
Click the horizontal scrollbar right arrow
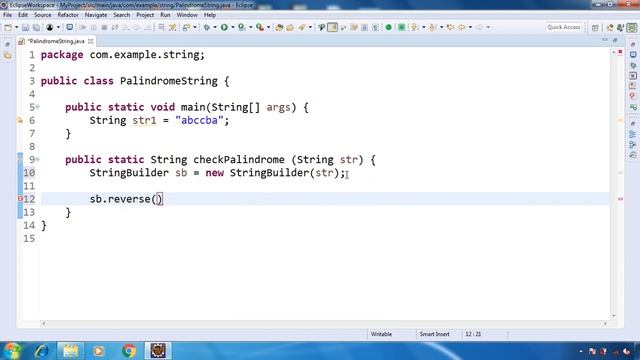click(605, 324)
